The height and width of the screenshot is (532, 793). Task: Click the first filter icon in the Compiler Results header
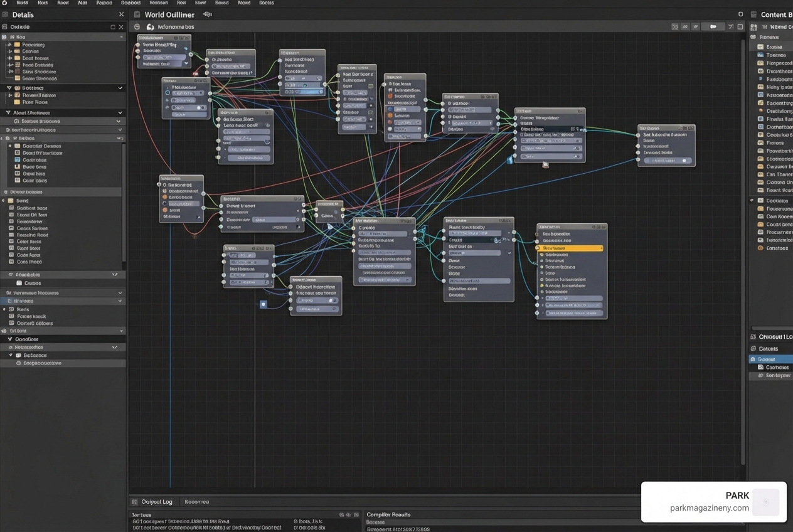click(x=341, y=514)
